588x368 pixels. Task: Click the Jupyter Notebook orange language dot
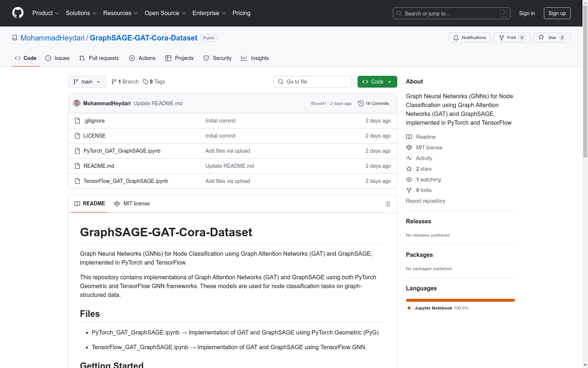(409, 308)
